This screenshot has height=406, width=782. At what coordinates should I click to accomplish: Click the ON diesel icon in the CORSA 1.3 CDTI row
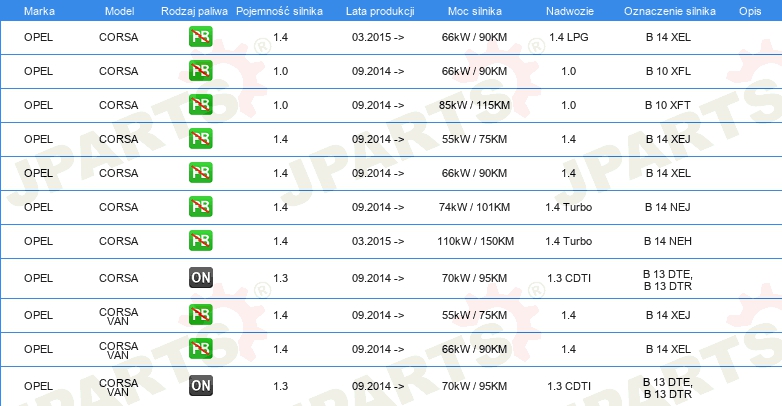[200, 278]
